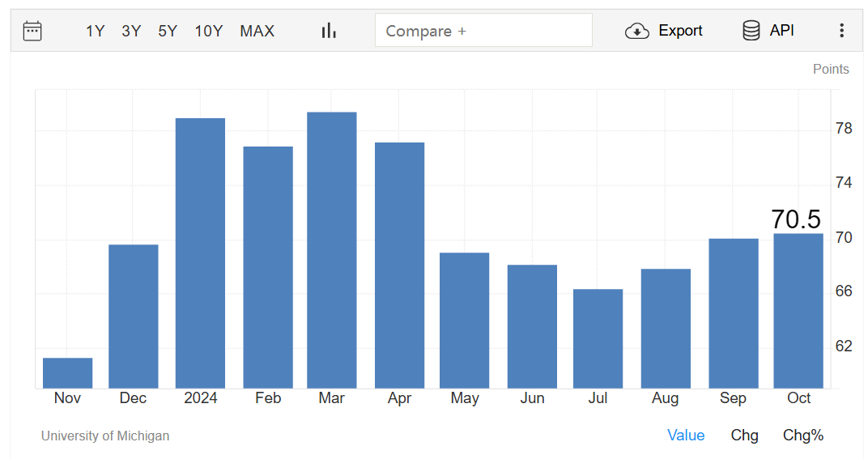
Task: Click the API database stack icon
Action: pyautogui.click(x=751, y=31)
